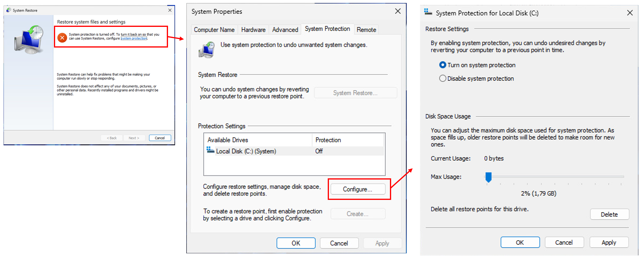The image size is (644, 274).
Task: Close the System Protection for Local Disk dialog
Action: pyautogui.click(x=630, y=13)
